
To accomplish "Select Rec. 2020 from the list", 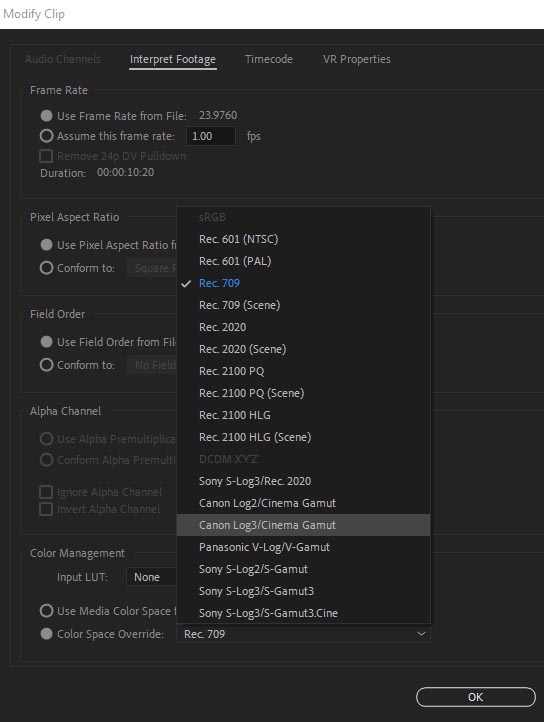I will [304, 327].
